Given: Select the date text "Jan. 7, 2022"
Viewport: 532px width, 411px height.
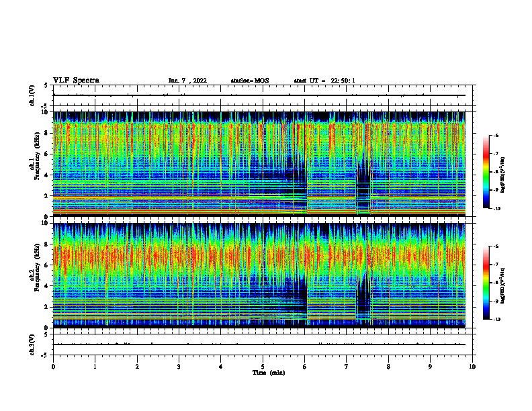Looking at the screenshot, I should pyautogui.click(x=187, y=81).
